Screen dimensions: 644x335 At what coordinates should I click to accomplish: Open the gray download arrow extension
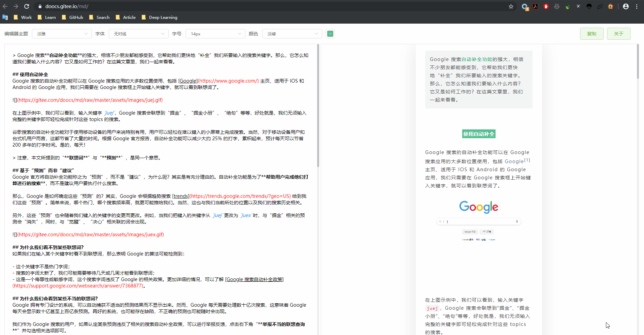coord(557,6)
